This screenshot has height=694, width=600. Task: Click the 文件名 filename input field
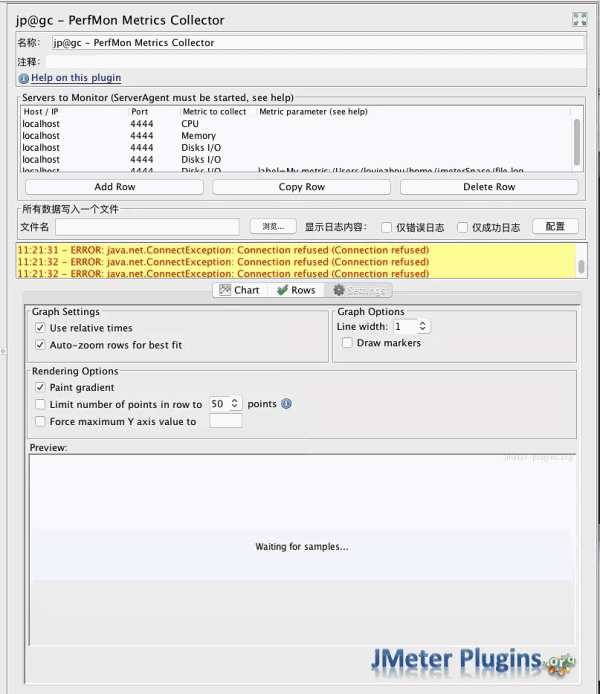(146, 227)
